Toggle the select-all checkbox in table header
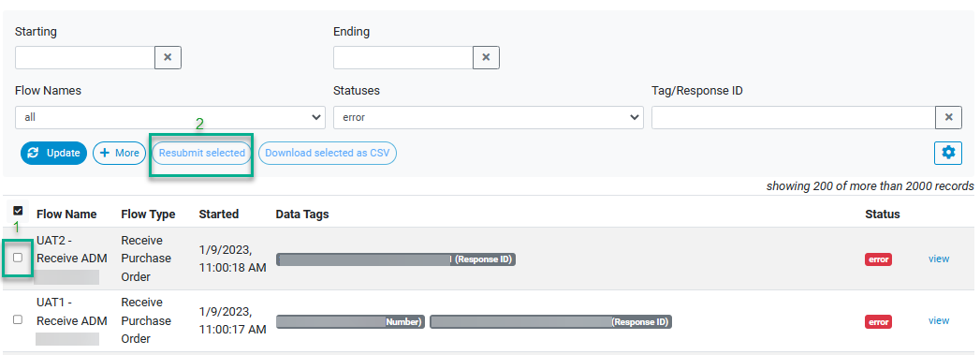 18,211
